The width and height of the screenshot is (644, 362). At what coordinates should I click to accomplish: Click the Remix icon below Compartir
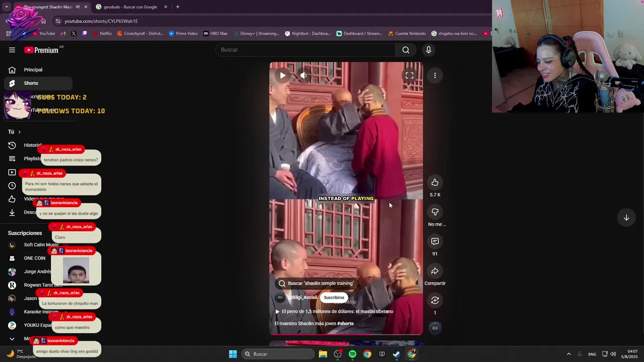[435, 301]
